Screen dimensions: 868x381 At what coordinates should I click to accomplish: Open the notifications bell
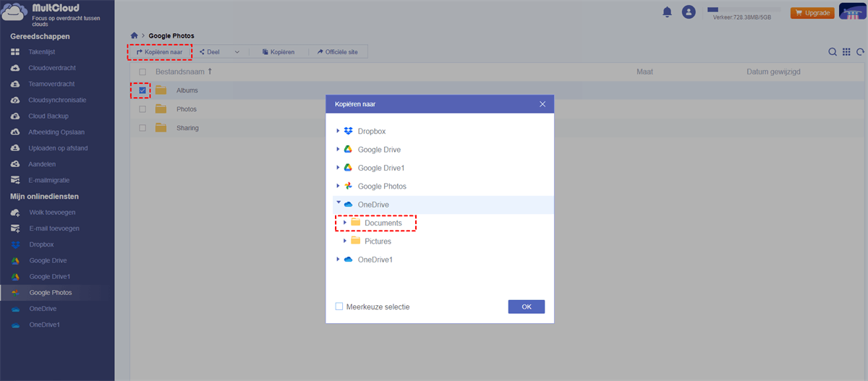(x=667, y=12)
